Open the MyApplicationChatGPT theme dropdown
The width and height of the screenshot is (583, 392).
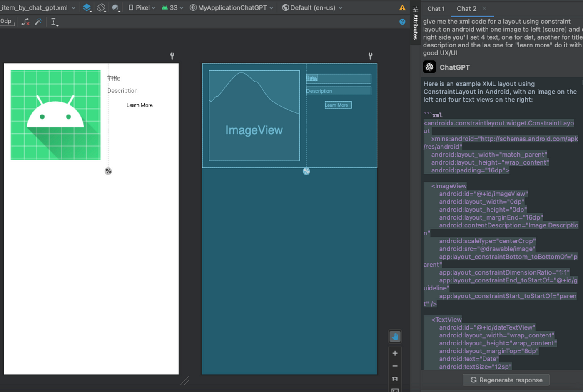232,7
